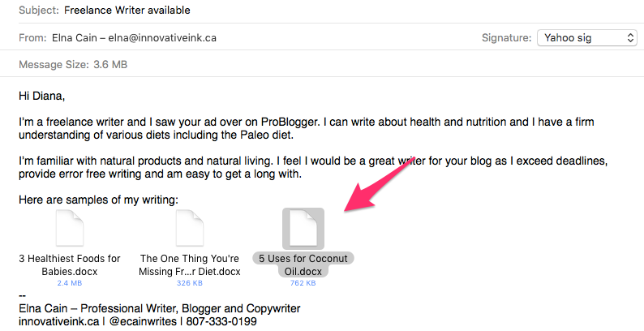
Task: Click the 762 KB attachment size label
Action: tap(303, 283)
